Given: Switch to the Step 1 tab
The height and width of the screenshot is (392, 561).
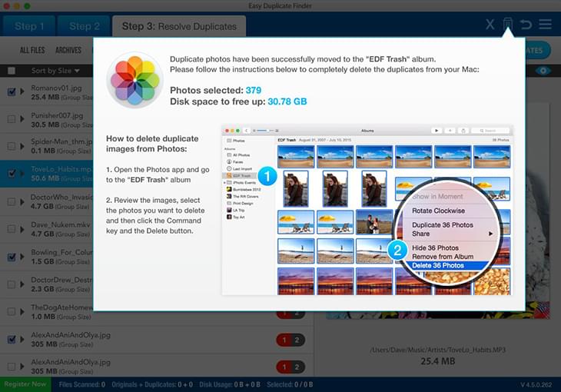Looking at the screenshot, I should 29,26.
